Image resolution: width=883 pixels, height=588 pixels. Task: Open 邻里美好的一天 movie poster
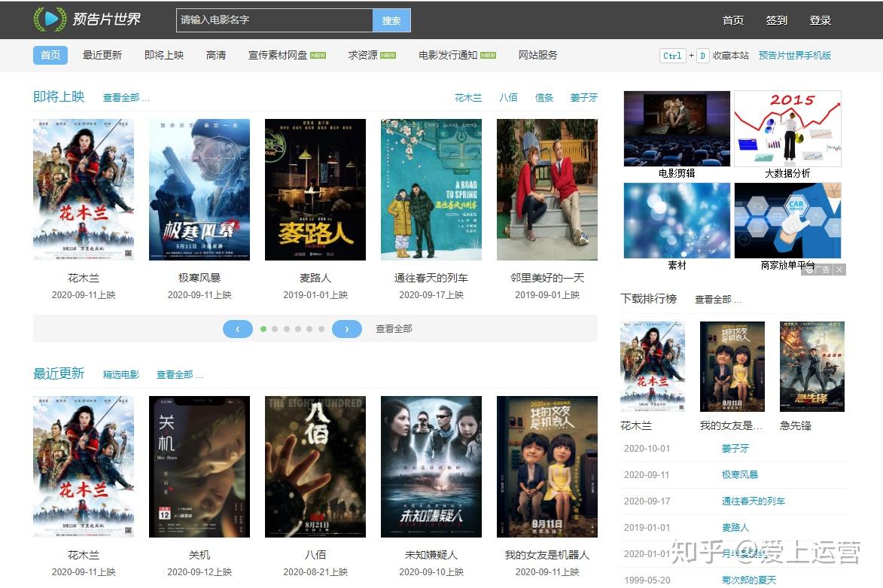(x=547, y=189)
